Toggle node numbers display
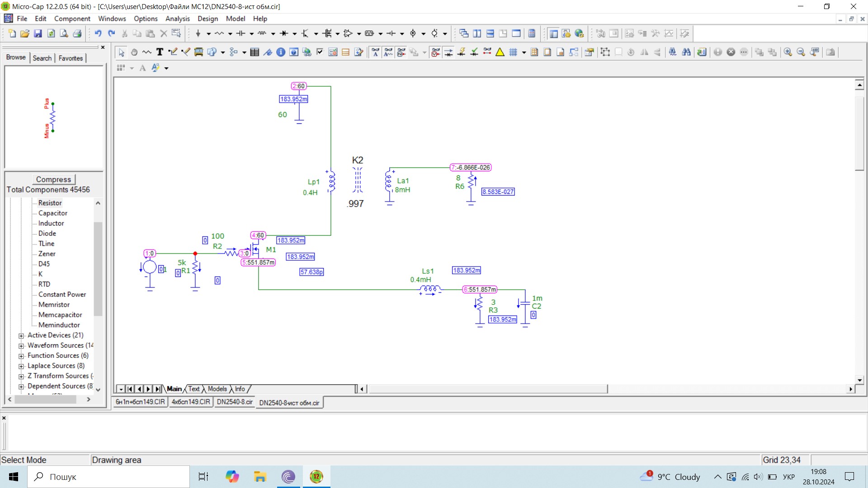Image resolution: width=868 pixels, height=488 pixels. point(401,52)
